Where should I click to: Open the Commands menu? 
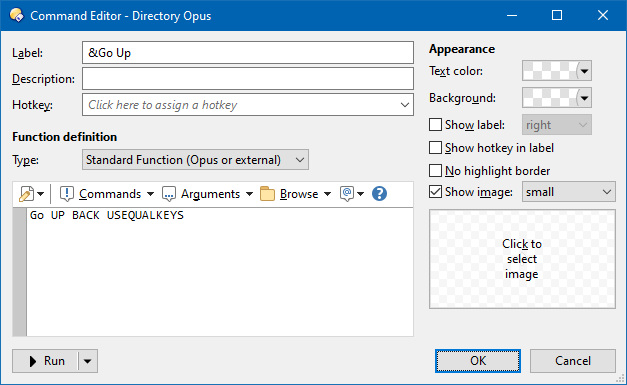(x=116, y=194)
